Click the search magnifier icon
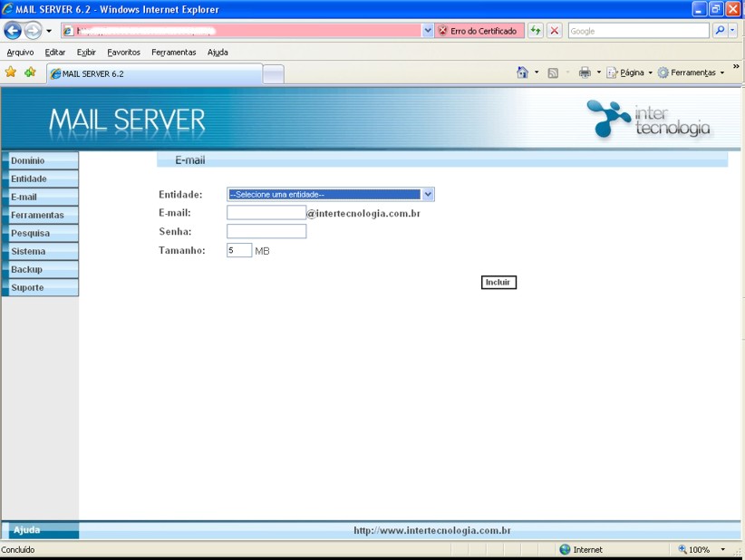745x560 pixels. pos(720,31)
